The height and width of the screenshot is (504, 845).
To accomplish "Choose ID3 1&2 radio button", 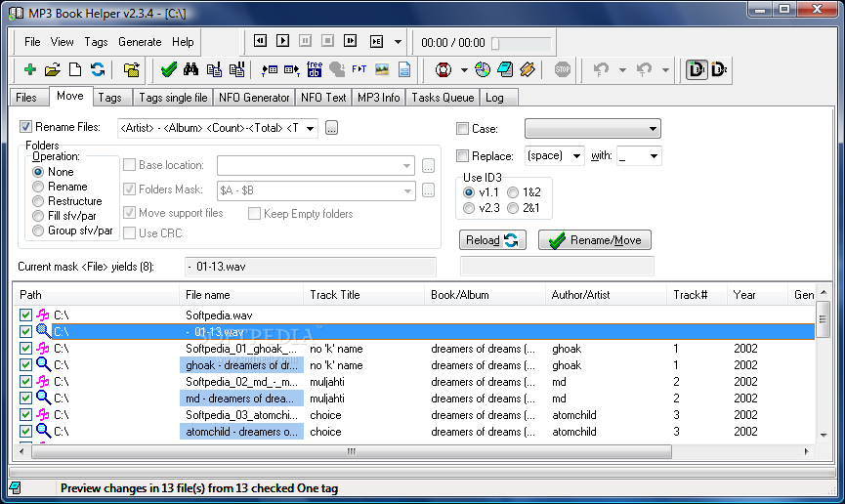I will (x=513, y=192).
